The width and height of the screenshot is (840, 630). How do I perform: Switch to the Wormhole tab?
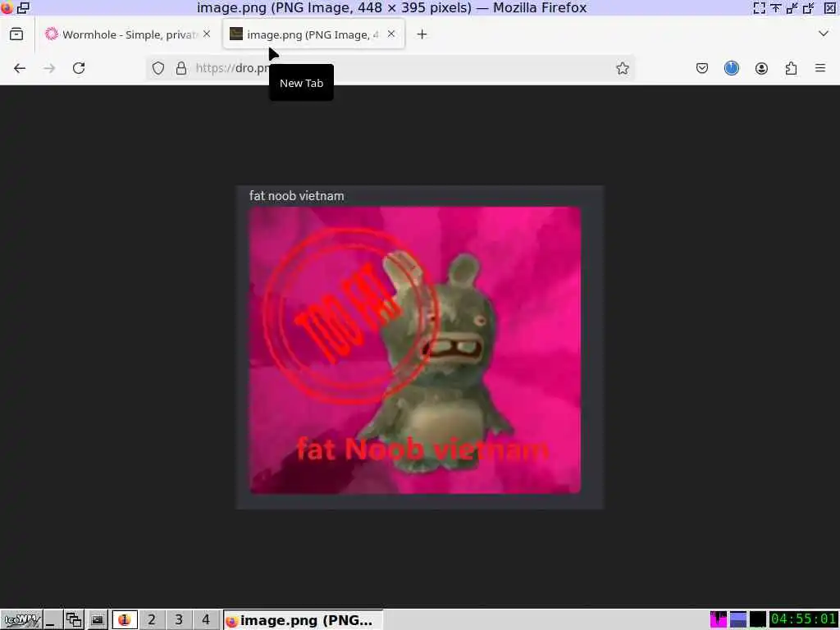(128, 34)
